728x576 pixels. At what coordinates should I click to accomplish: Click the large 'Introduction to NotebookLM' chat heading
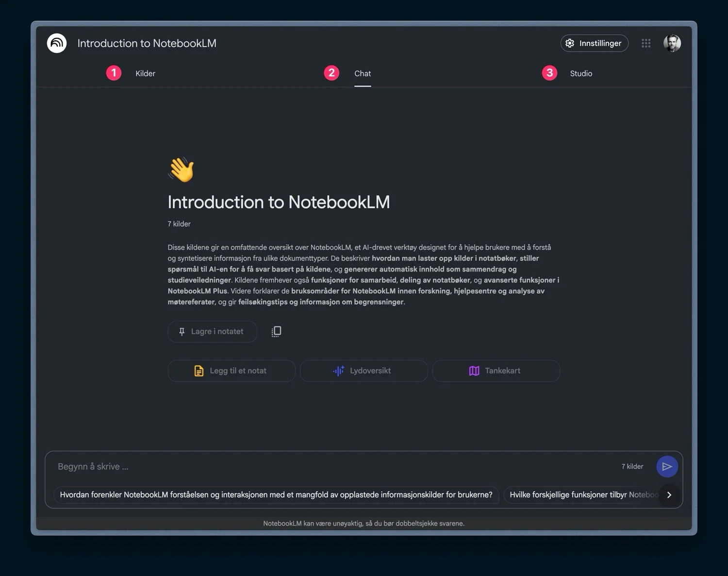[279, 202]
